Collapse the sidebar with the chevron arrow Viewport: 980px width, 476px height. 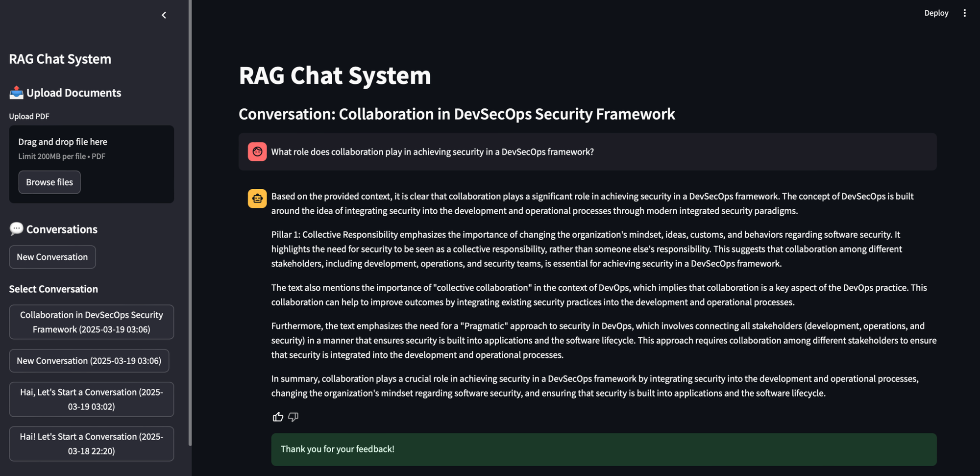[x=164, y=15]
